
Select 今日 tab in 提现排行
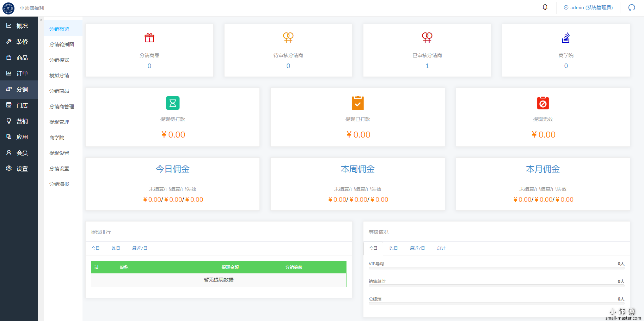(x=96, y=248)
